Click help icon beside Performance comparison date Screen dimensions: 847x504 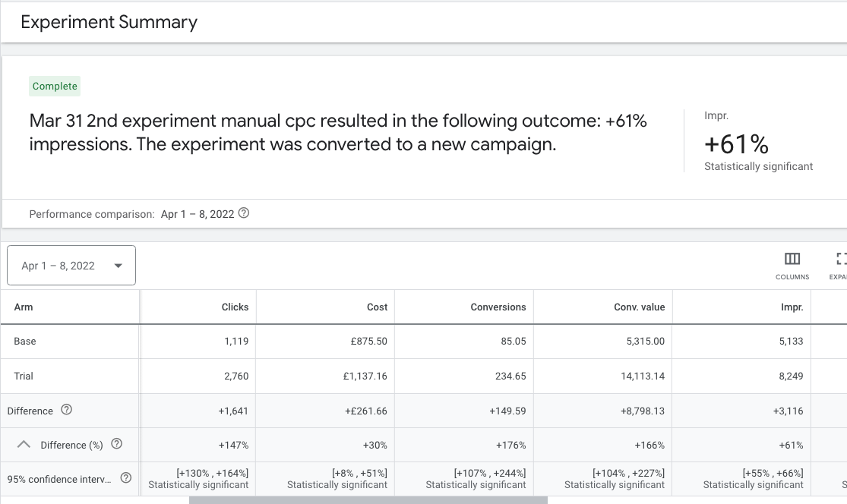point(244,213)
